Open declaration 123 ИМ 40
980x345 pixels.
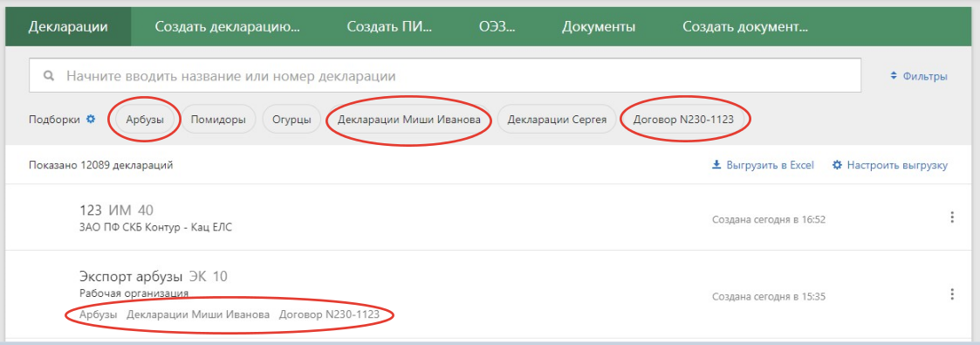point(117,210)
